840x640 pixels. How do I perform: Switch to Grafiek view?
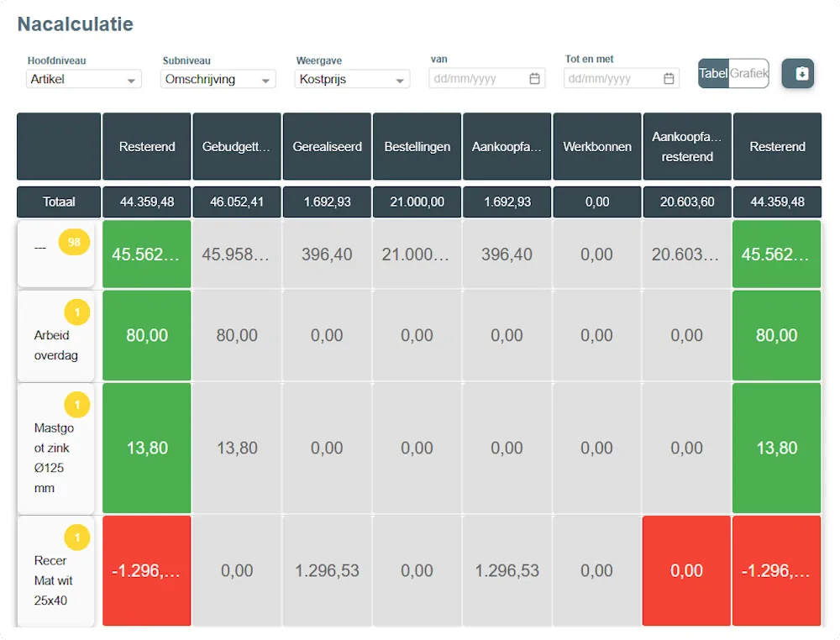749,73
